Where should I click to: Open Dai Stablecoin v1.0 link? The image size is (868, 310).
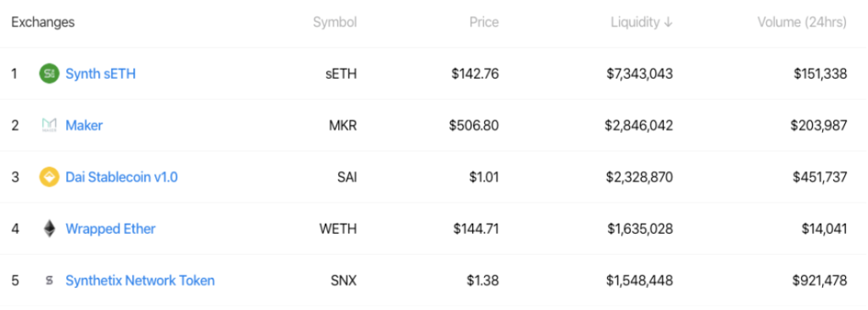[122, 177]
